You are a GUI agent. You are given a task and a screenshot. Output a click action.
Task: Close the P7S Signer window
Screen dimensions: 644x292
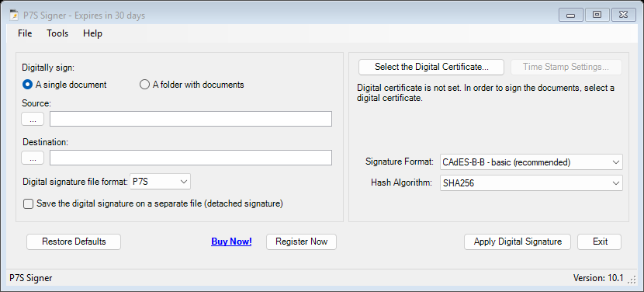[624, 16]
